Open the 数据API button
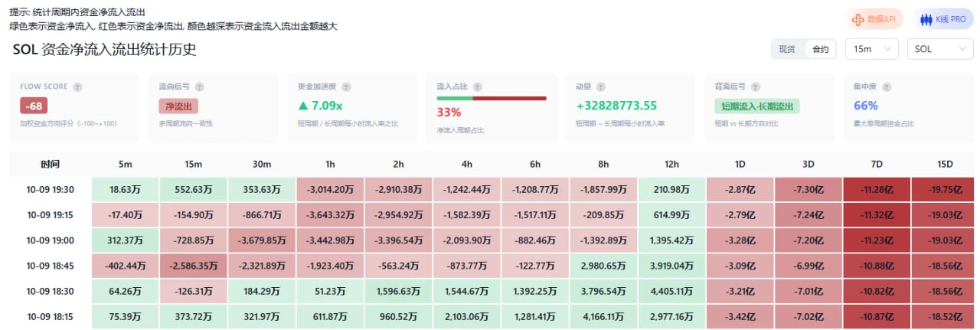Screen dimensions: 980x330 pos(875,19)
